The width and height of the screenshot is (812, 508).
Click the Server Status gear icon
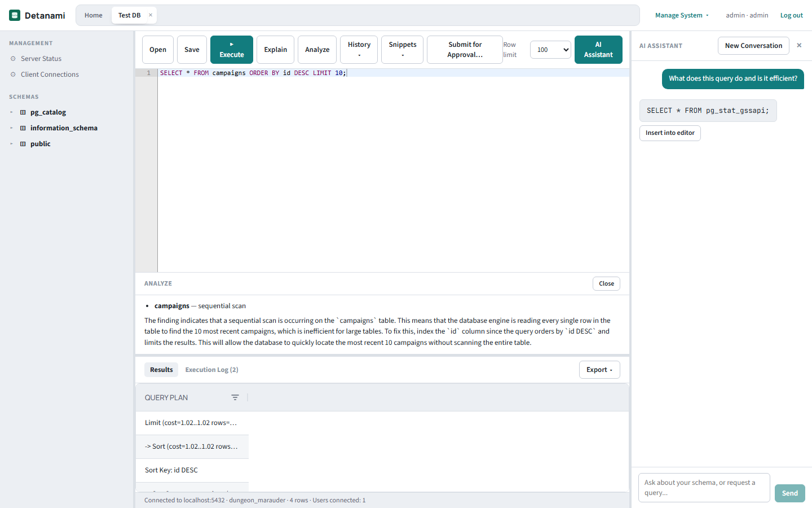click(13, 59)
